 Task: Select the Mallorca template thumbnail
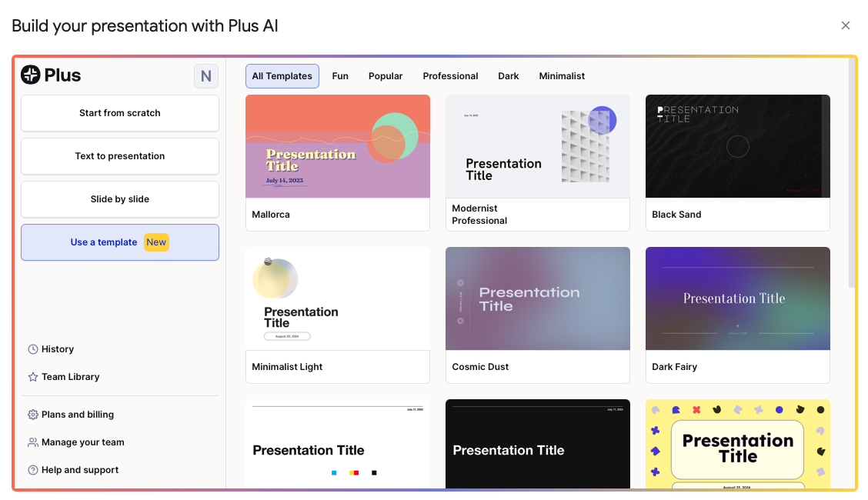point(338,146)
